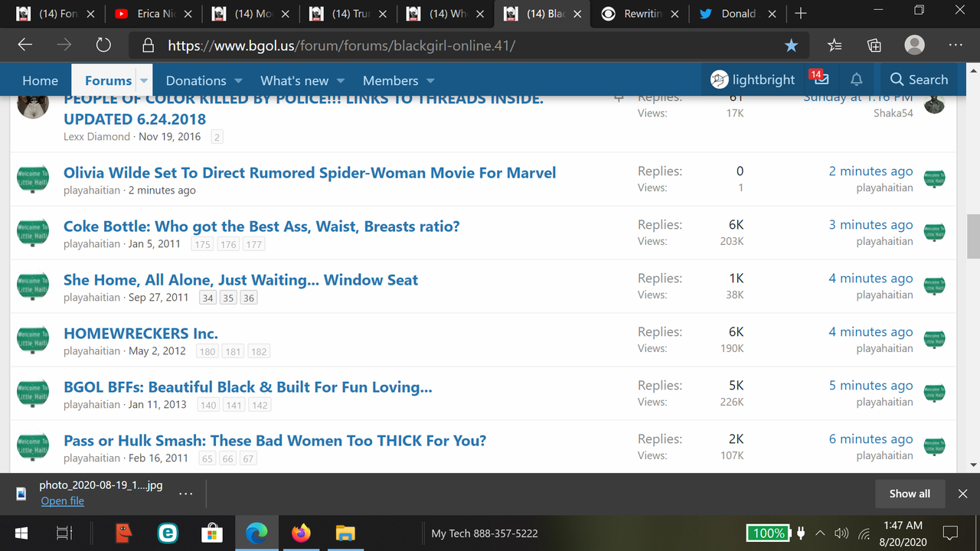Open the browser settings ellipsis menu
The image size is (980, 551).
tap(955, 45)
